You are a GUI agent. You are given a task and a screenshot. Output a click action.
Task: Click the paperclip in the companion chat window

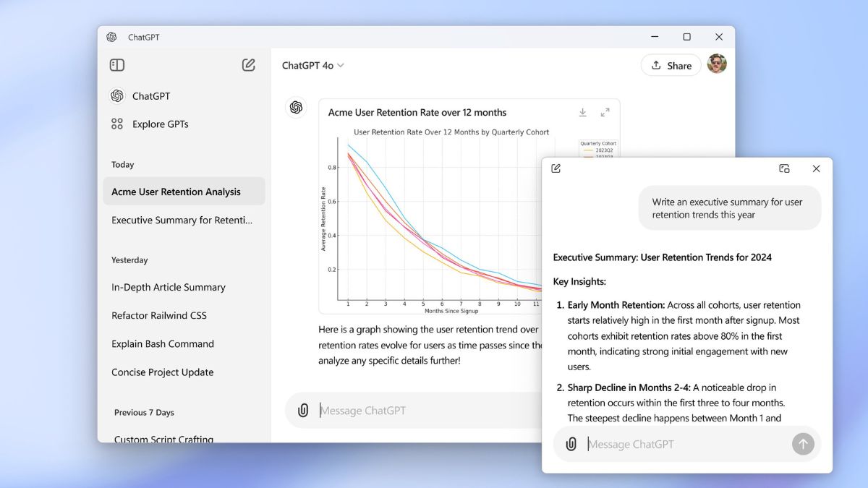(571, 443)
